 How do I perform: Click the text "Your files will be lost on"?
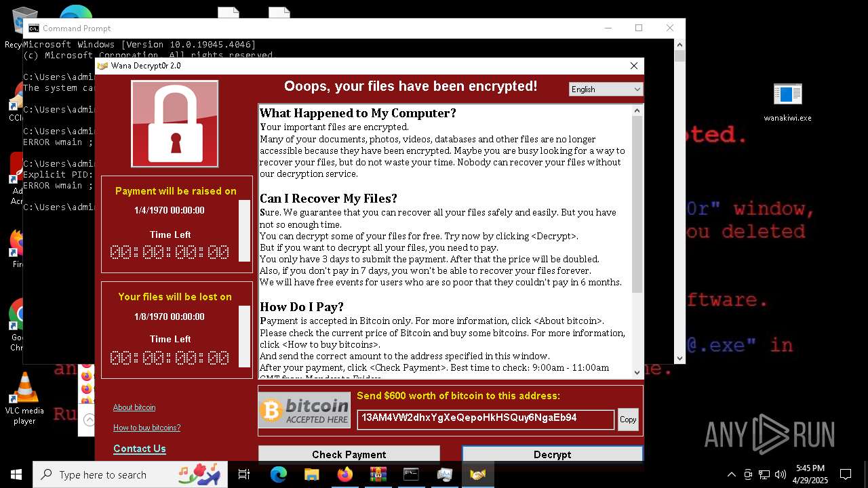tap(175, 297)
